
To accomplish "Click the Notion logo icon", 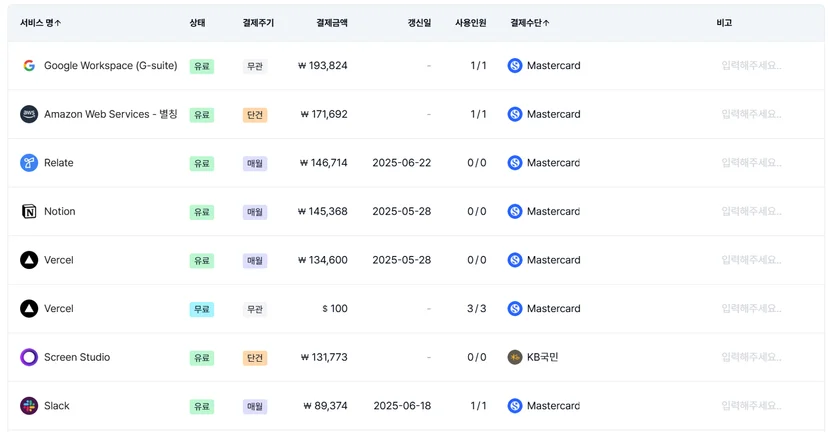I will point(29,211).
